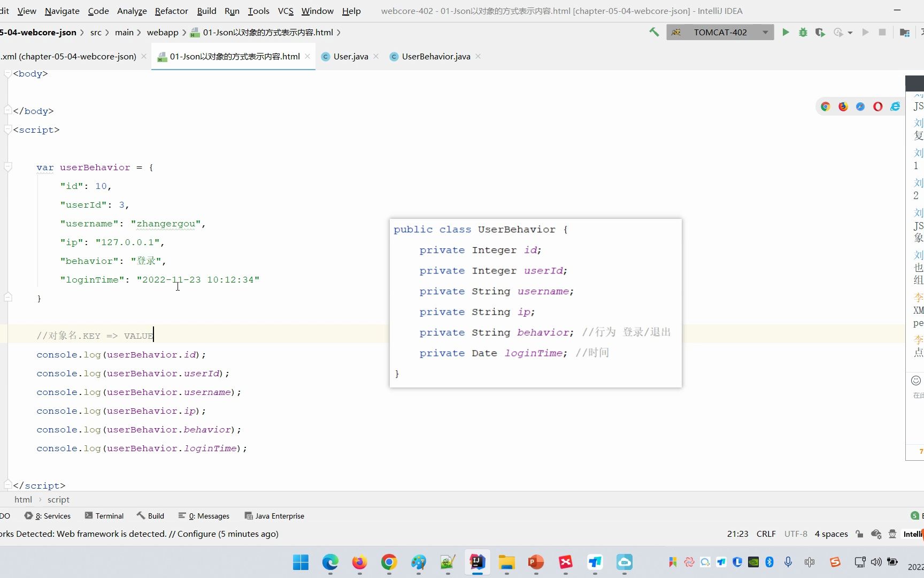This screenshot has width=924, height=578.
Task: Open the VCS menu
Action: [286, 11]
